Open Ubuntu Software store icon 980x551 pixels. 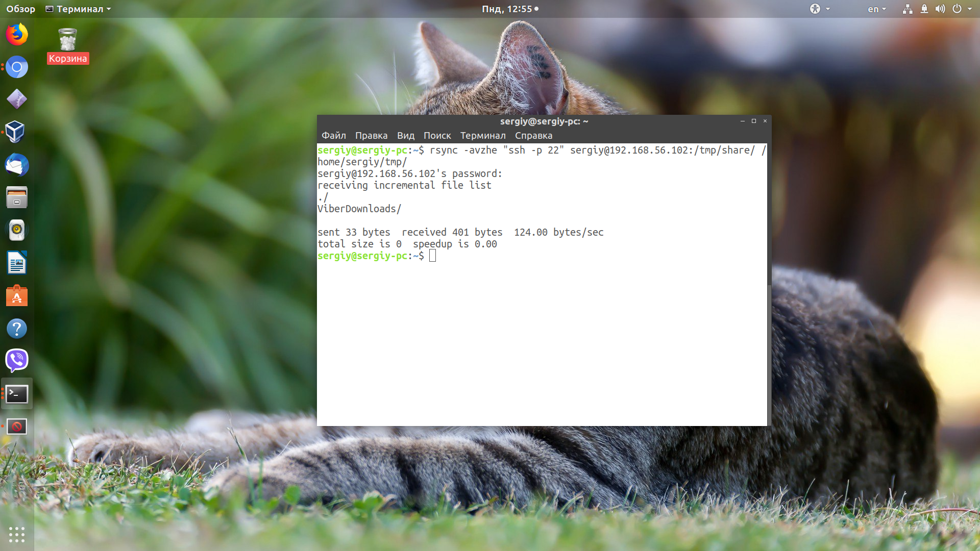pyautogui.click(x=17, y=295)
